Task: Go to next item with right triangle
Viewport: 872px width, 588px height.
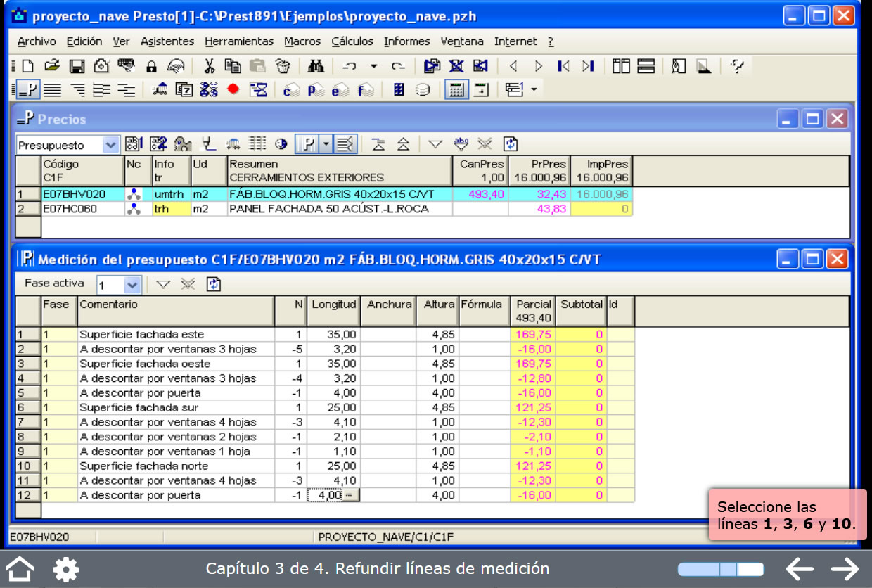Action: [x=539, y=66]
